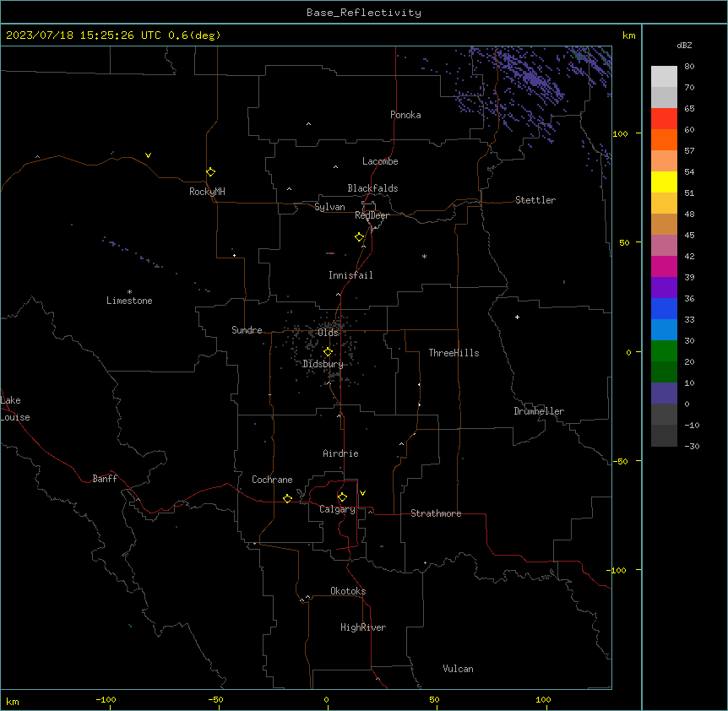The image size is (728, 711).
Task: Select the Airdrie label
Action: click(340, 453)
